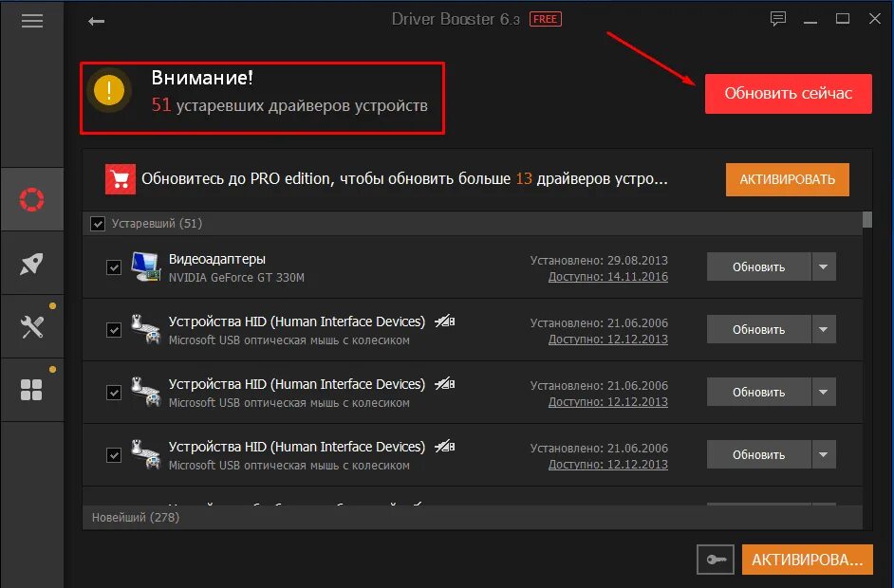Click the Установлено: 29.08.2013 text

pyautogui.click(x=599, y=261)
